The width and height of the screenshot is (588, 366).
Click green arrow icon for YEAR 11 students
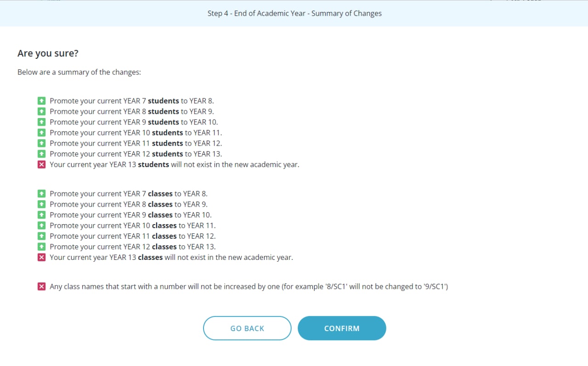41,143
